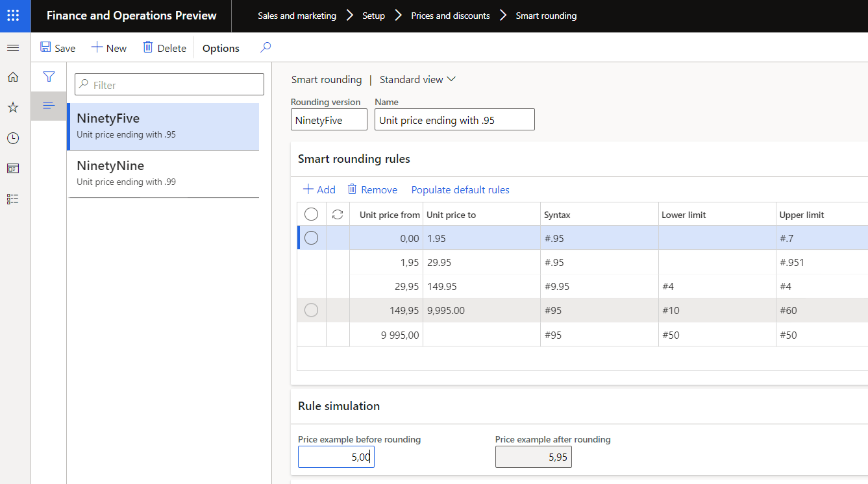This screenshot has height=484, width=868.
Task: Collapse the Smart rounding rules section
Action: (x=354, y=159)
